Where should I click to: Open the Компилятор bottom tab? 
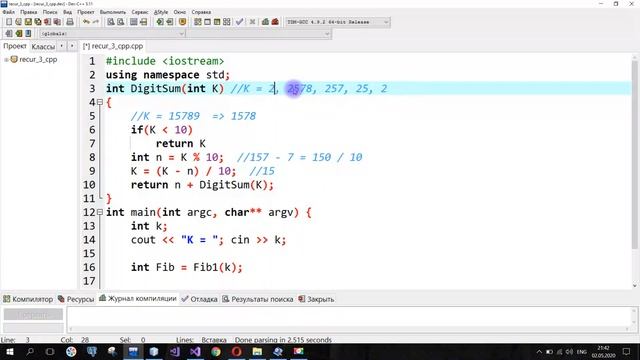click(28, 299)
